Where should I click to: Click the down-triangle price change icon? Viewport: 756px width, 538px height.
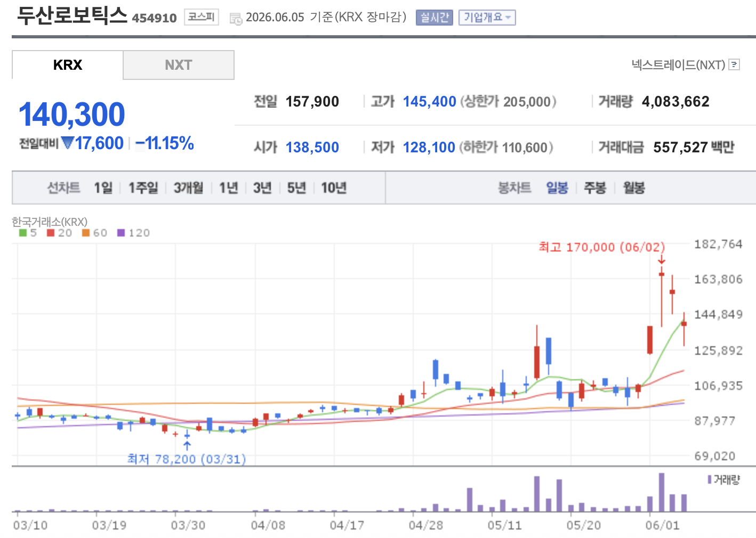point(68,143)
